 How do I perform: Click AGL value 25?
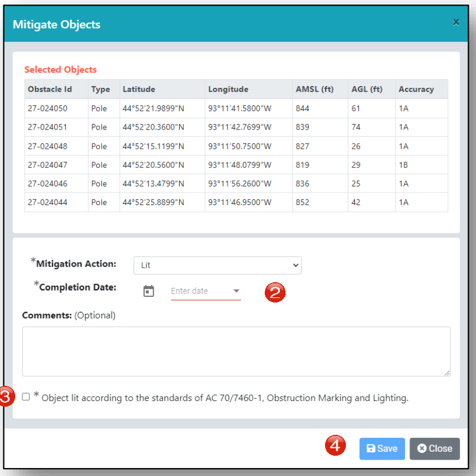click(x=356, y=184)
